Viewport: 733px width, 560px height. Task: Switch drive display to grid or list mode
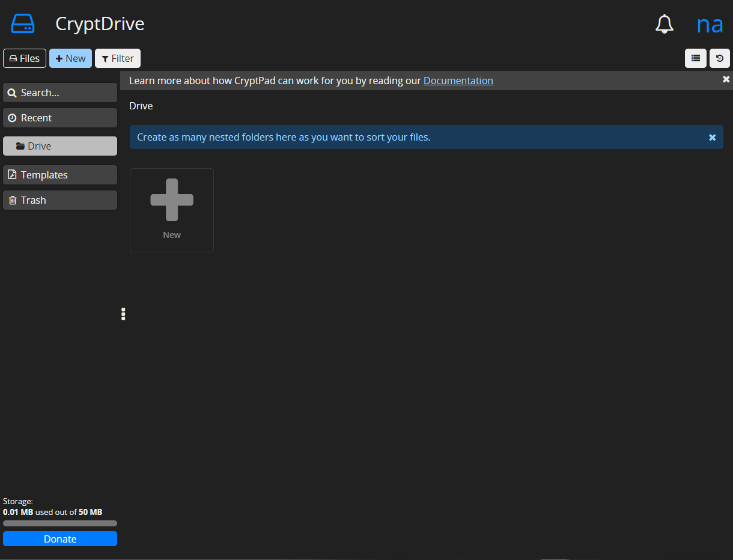(696, 58)
